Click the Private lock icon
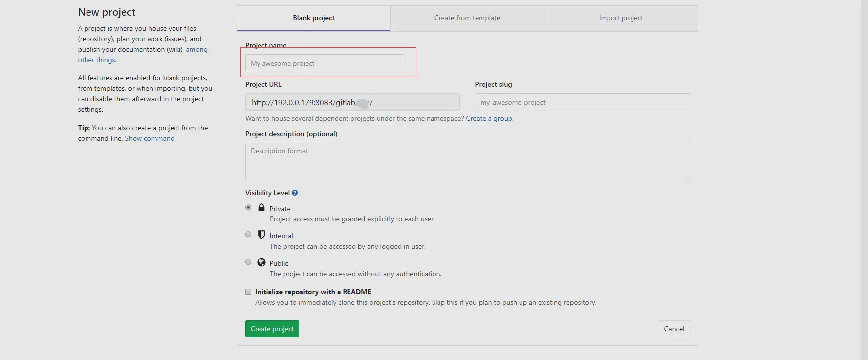This screenshot has height=360, width=868. [261, 207]
